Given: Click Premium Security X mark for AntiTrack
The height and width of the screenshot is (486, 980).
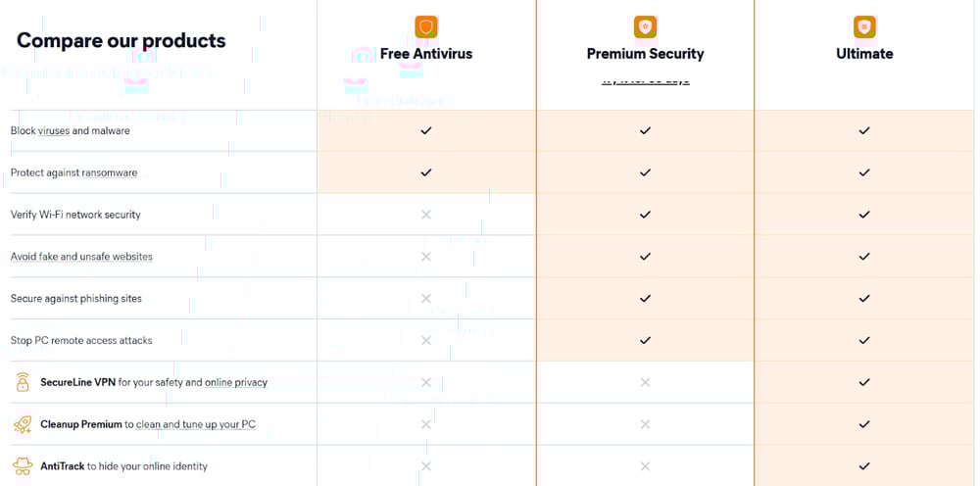Looking at the screenshot, I should point(645,466).
